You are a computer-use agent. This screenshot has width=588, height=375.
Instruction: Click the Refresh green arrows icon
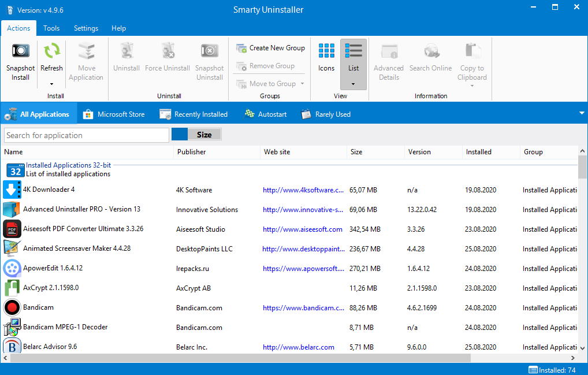point(51,51)
